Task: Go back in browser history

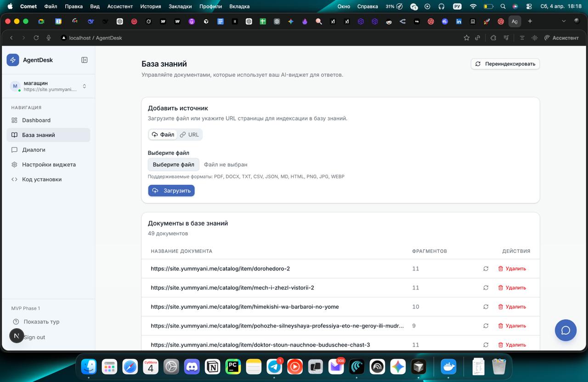Action: coord(11,38)
